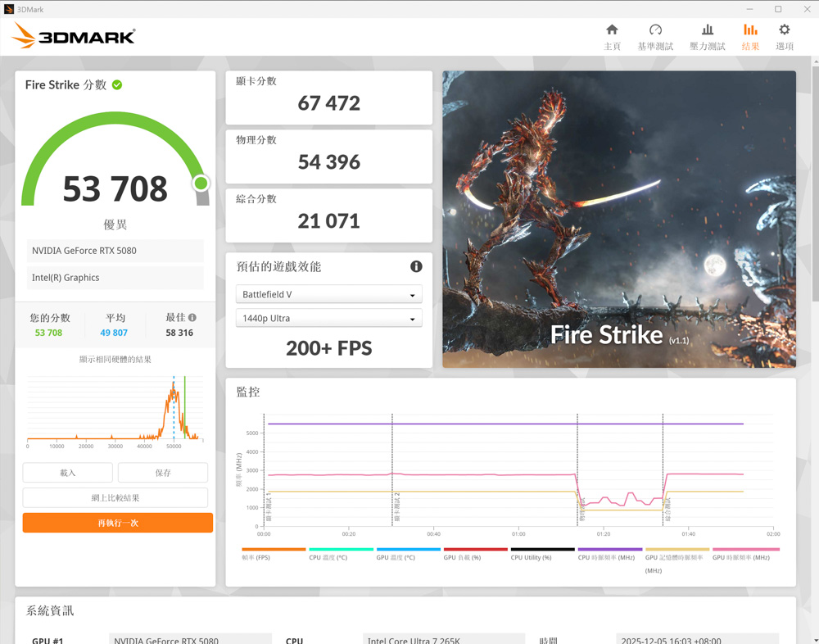The image size is (819, 644).
Task: Open the 壓力測試 stress test icon
Action: coord(707,30)
